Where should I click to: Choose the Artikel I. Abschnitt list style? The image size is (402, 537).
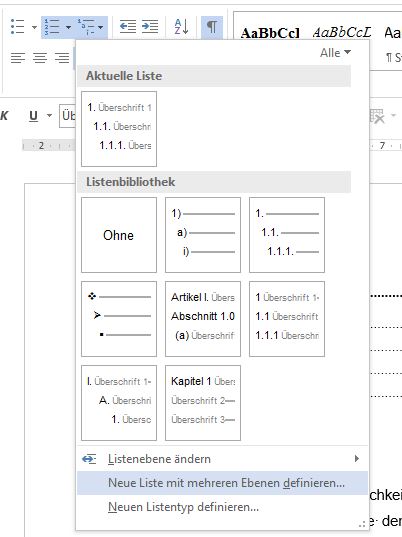coord(203,319)
